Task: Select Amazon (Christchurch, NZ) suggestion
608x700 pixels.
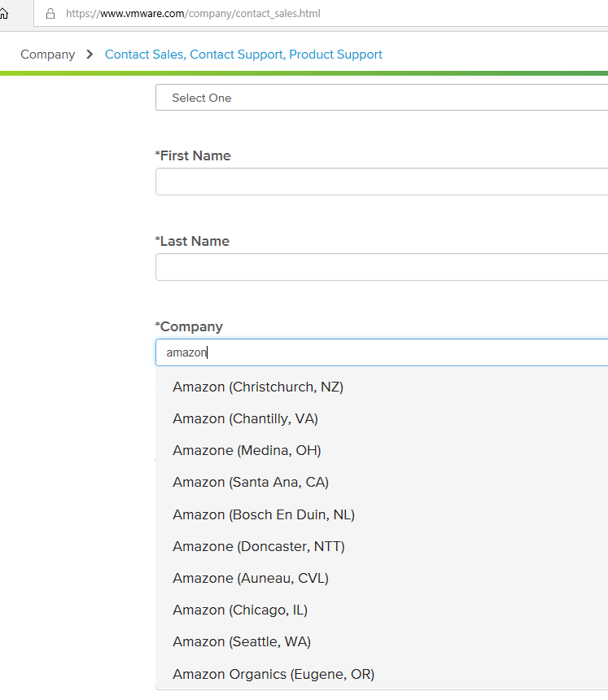Action: pos(382,387)
